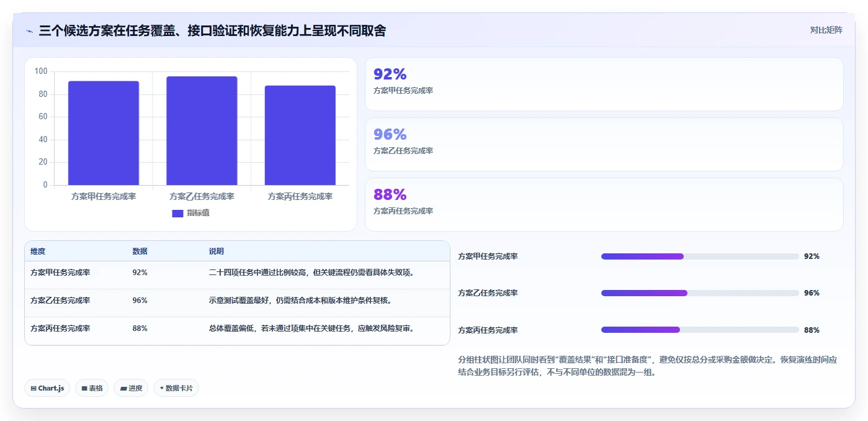Select the 88% value in the bottom stat card
868x421 pixels.
coord(390,194)
